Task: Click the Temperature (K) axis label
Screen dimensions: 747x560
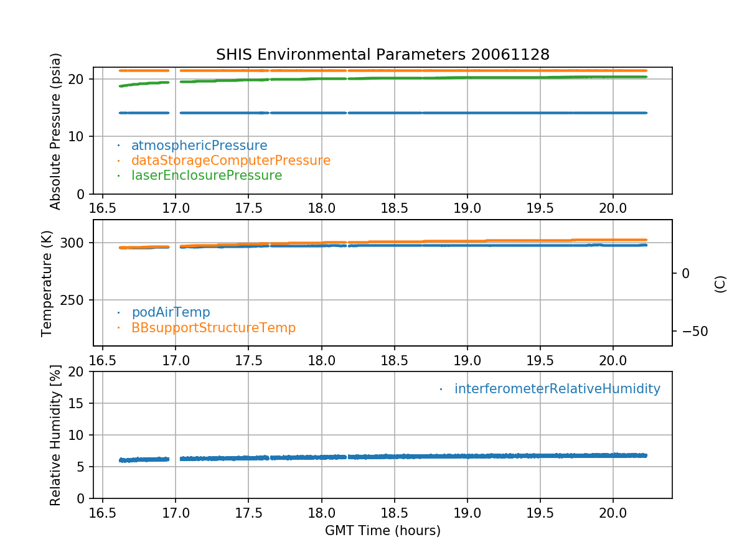Action: coord(47,283)
